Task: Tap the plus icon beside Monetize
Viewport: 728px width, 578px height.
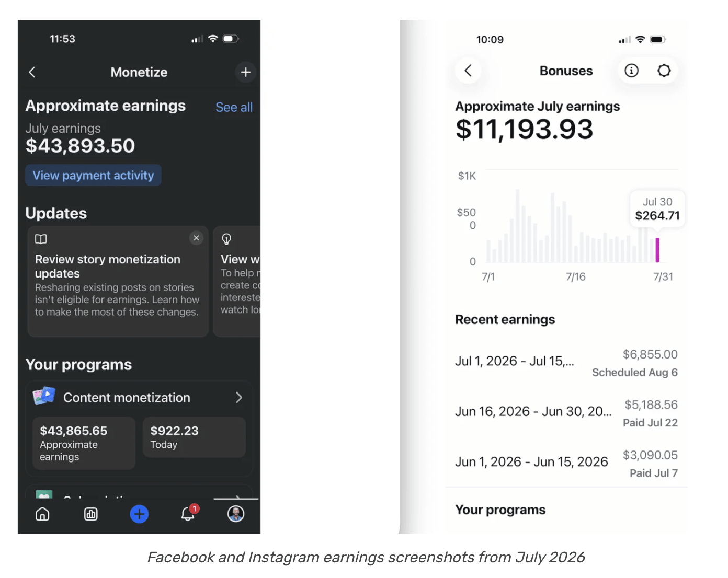Action: point(245,72)
